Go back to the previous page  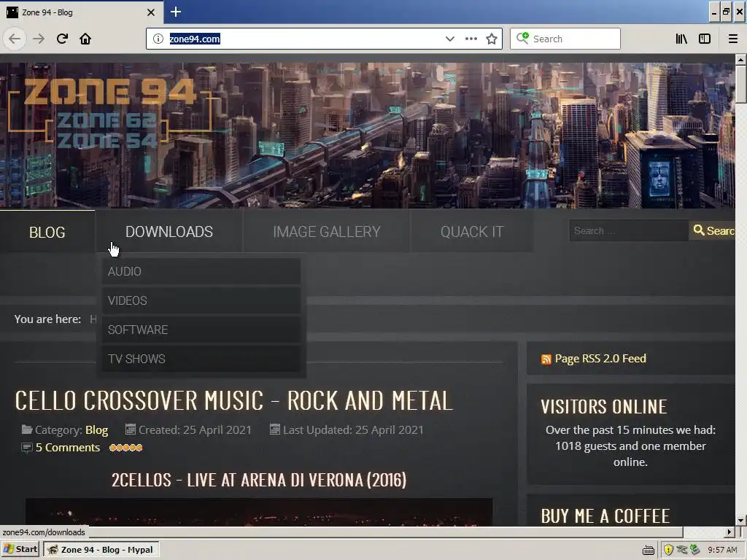pyautogui.click(x=15, y=39)
